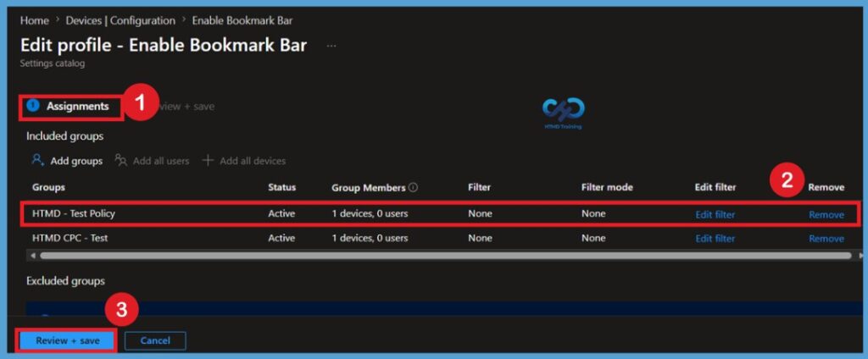Click the Groups column header
Viewport: 868px width, 359px height.
(48, 187)
